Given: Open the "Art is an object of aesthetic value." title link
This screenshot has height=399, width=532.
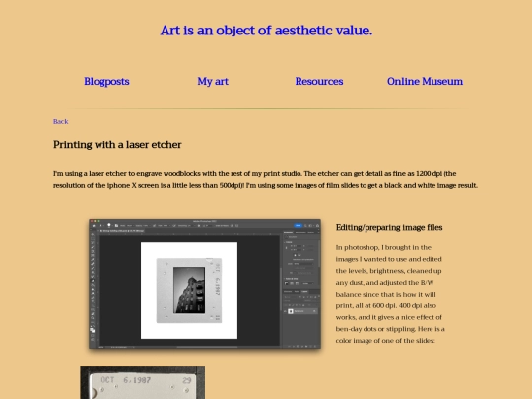Looking at the screenshot, I should (x=266, y=31).
